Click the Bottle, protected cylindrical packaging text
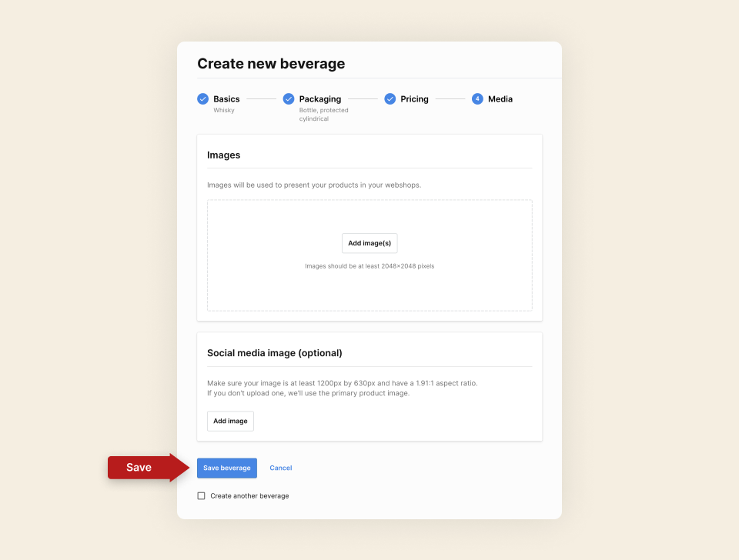Viewport: 739px width, 560px height. pos(323,114)
